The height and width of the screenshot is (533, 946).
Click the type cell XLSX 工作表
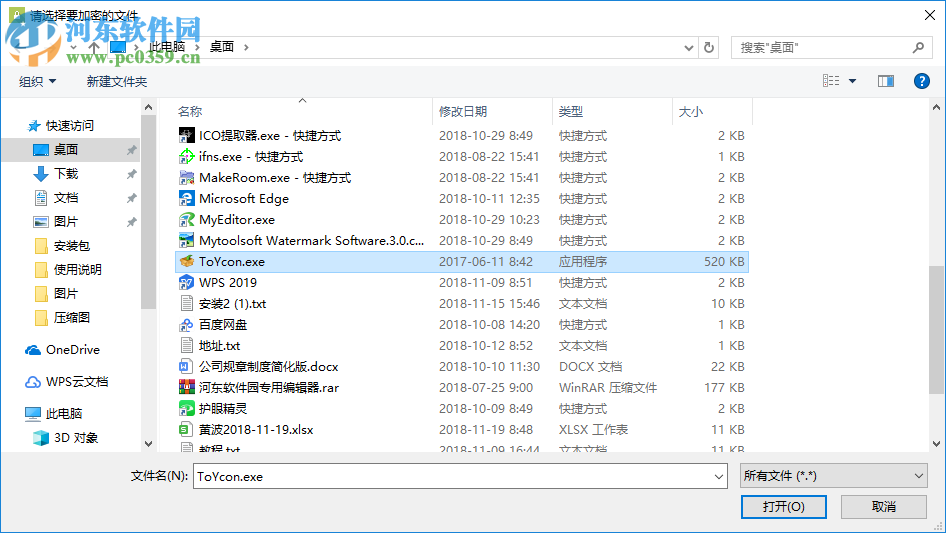pos(593,430)
